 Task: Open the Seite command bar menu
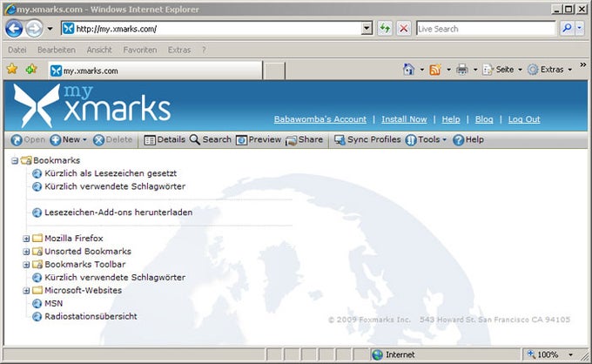pyautogui.click(x=502, y=70)
